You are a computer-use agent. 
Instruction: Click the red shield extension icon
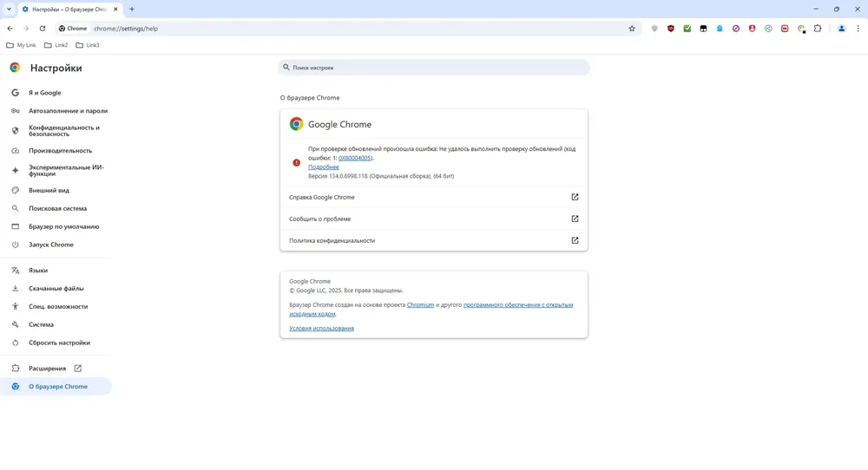coord(671,29)
